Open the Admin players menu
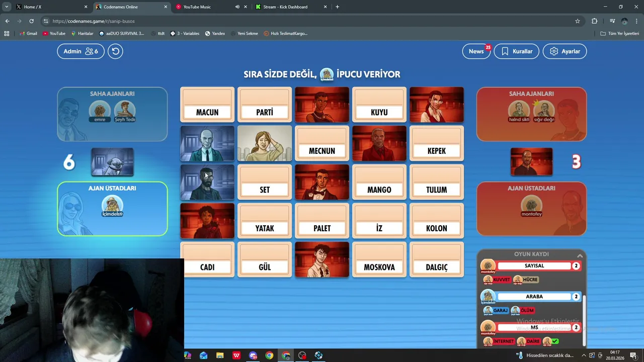The width and height of the screenshot is (644, 362). tap(80, 51)
